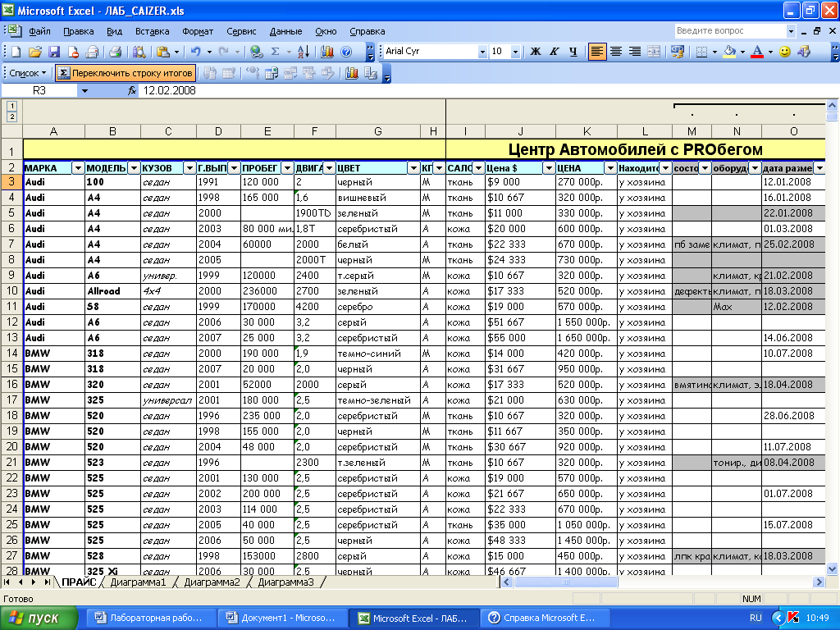Image resolution: width=840 pixels, height=630 pixels.
Task: Click the RU language indicator in the tray
Action: point(756,618)
